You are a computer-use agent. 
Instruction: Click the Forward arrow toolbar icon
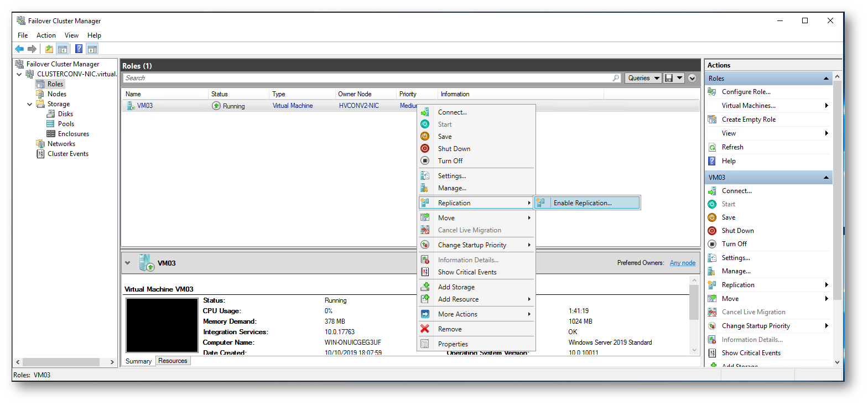pos(32,49)
